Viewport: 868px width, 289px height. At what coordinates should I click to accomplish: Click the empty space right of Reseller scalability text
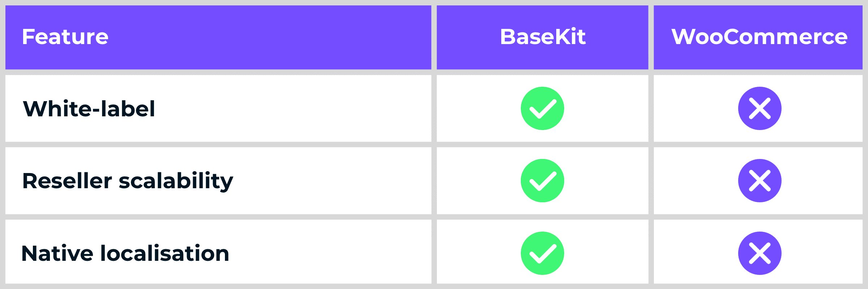(x=325, y=181)
